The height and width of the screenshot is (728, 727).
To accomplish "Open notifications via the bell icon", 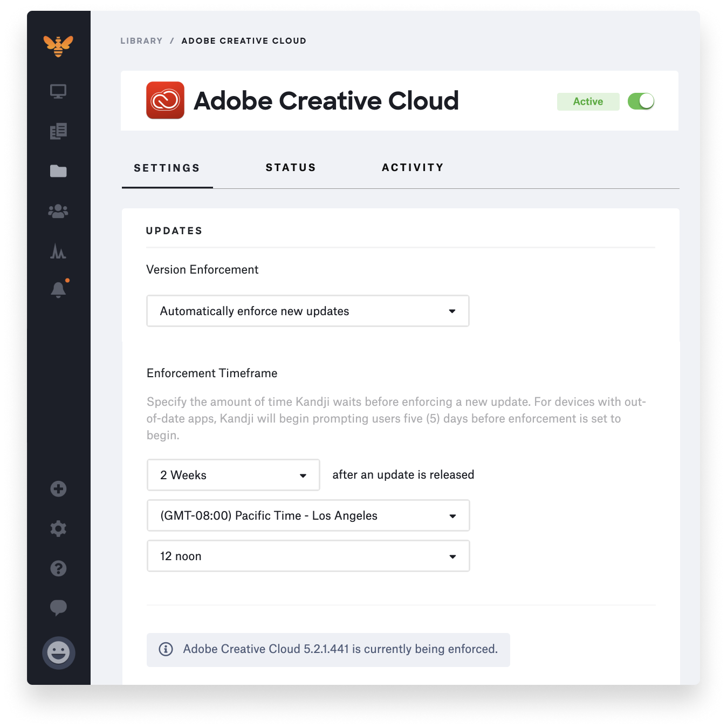I will pos(58,289).
